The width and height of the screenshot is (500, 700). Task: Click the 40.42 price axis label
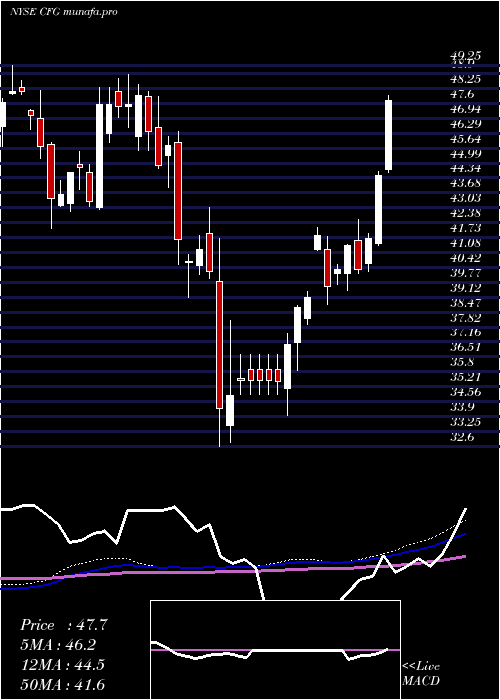pyautogui.click(x=466, y=258)
